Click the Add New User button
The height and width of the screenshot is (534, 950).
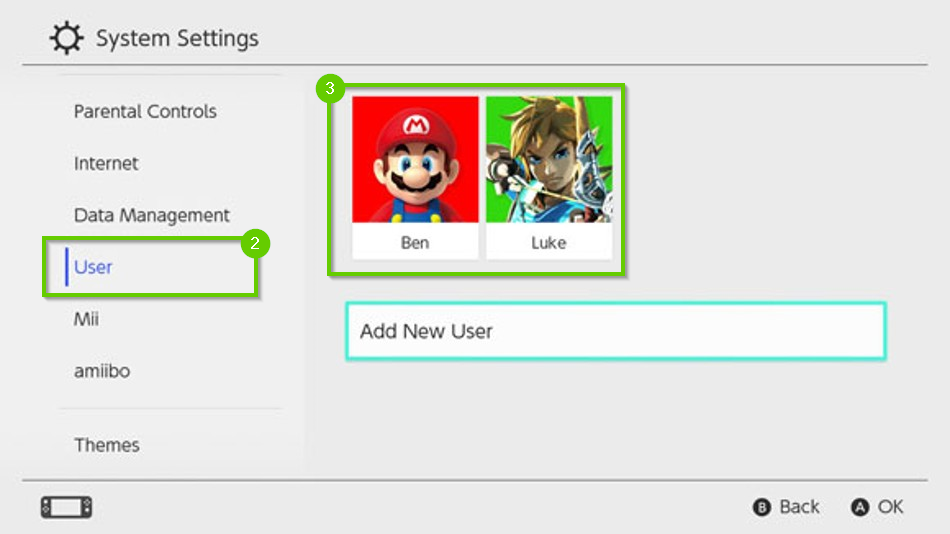[615, 331]
